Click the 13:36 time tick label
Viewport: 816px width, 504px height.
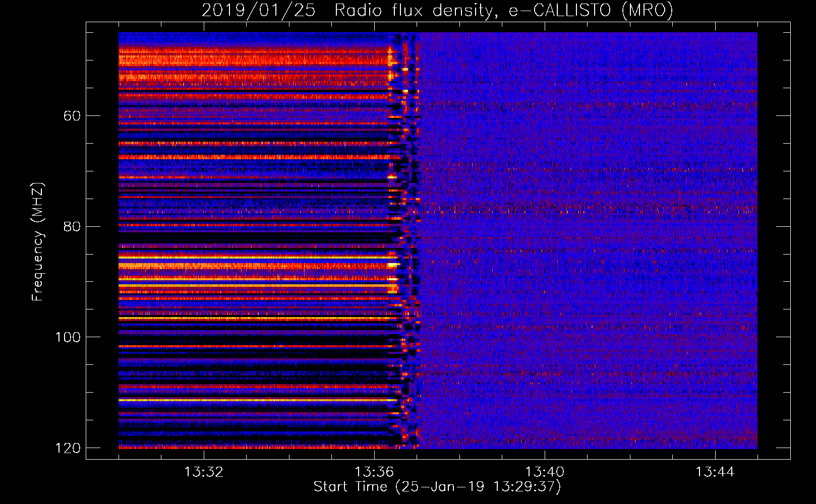(x=374, y=472)
